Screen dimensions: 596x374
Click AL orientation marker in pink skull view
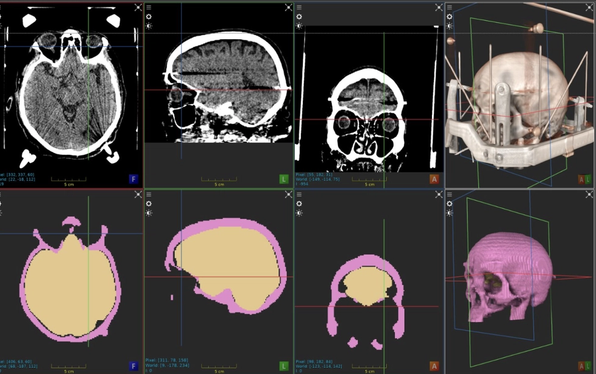tap(585, 366)
